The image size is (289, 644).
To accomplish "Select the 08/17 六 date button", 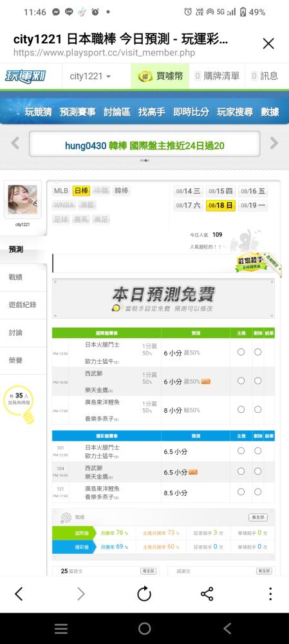I will point(188,205).
